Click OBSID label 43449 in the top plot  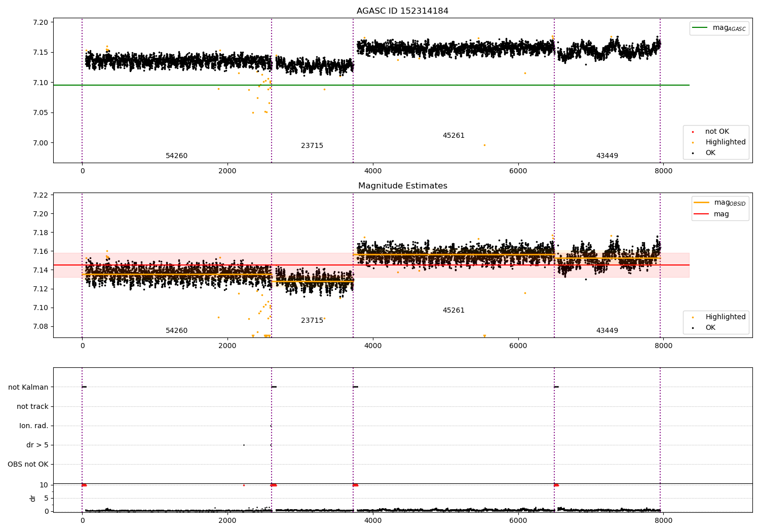[x=607, y=156]
